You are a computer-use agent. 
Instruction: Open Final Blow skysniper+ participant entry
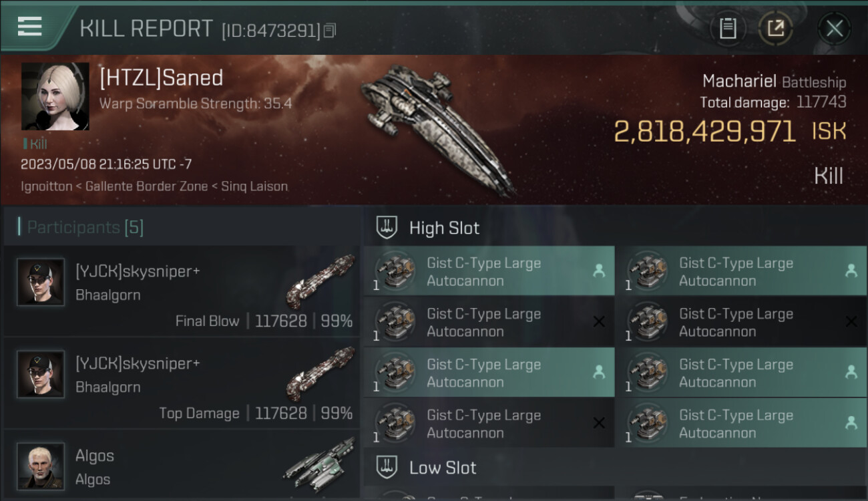pos(182,291)
